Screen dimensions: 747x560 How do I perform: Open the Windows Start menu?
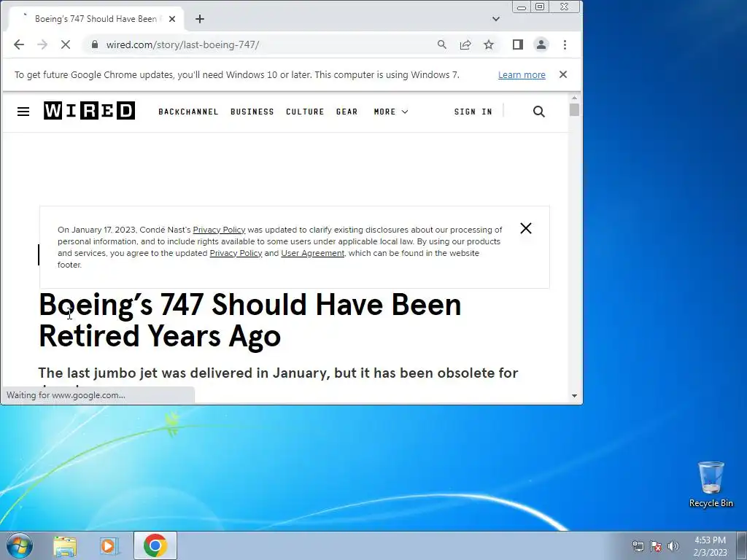(20, 545)
